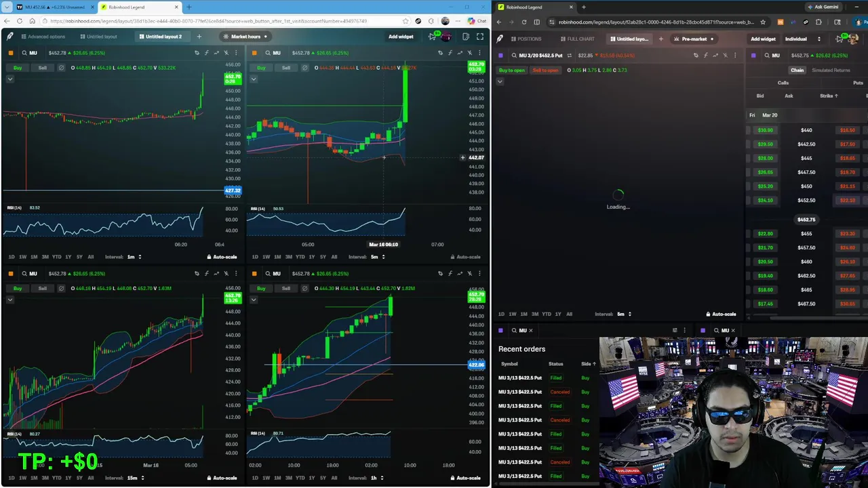868x488 pixels.
Task: Toggle the Market hours session pill
Action: click(245, 37)
